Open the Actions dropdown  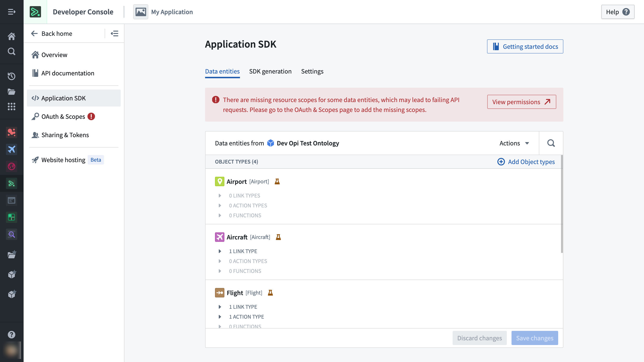pyautogui.click(x=514, y=143)
